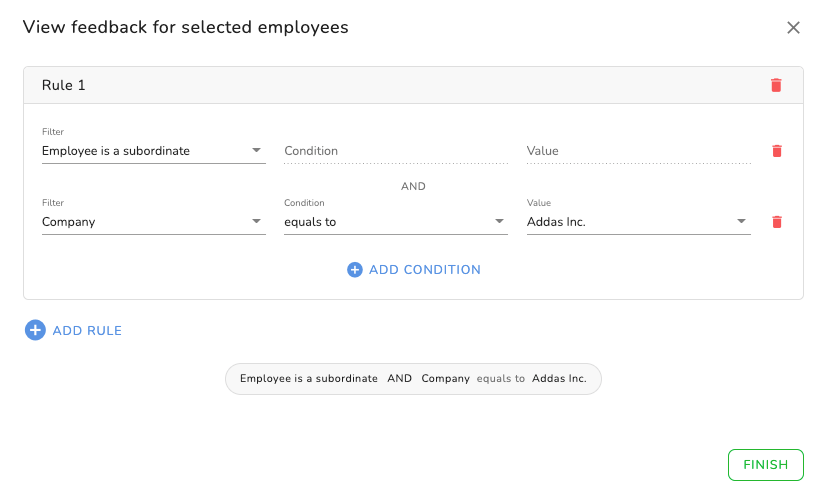The image size is (832, 496).
Task: Click Addas Inc. in the summary chip
Action: [559, 379]
